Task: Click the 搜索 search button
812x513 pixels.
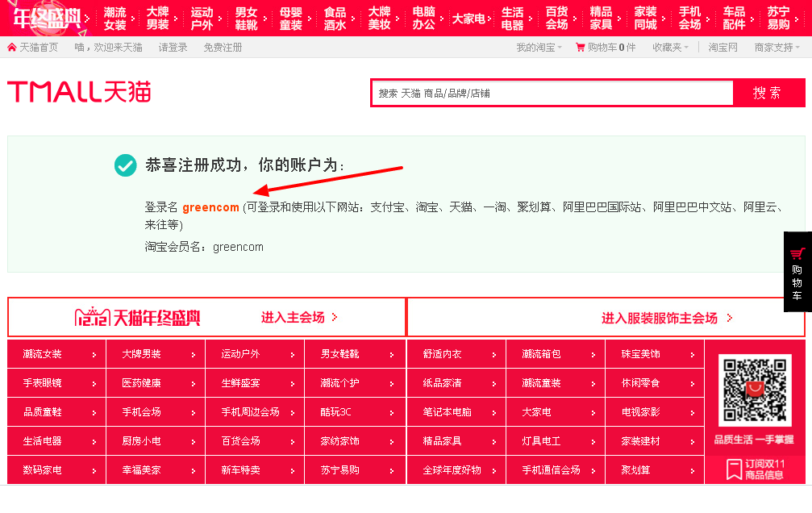Action: [x=768, y=93]
